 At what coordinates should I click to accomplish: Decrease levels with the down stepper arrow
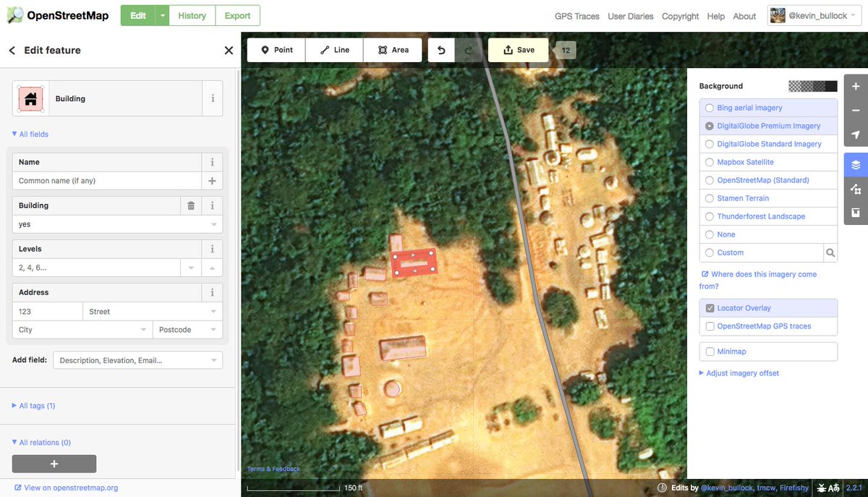point(191,268)
